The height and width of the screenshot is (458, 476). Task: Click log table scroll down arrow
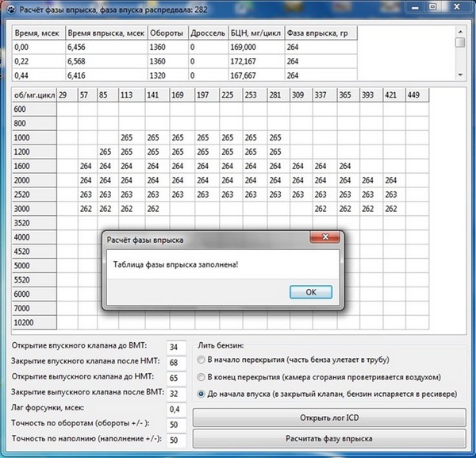tap(460, 75)
